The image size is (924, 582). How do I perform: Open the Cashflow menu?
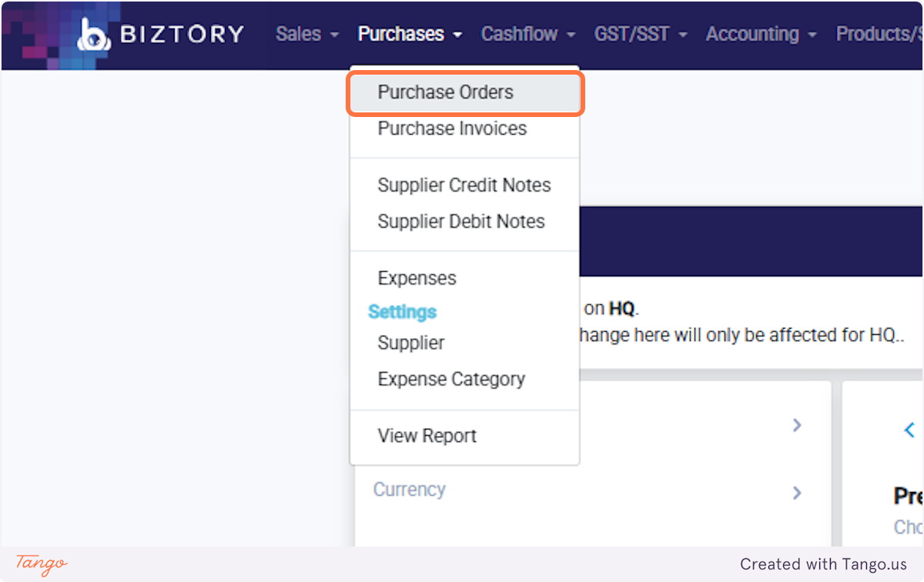point(528,34)
